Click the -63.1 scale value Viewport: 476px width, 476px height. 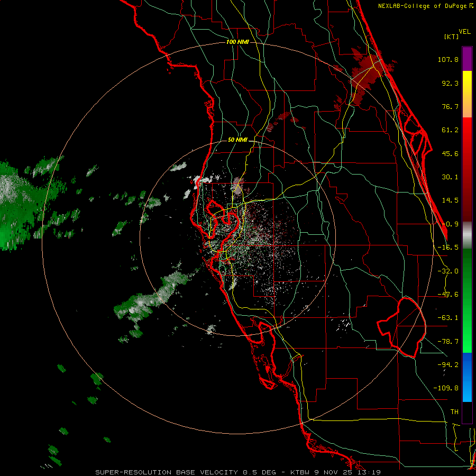[448, 318]
